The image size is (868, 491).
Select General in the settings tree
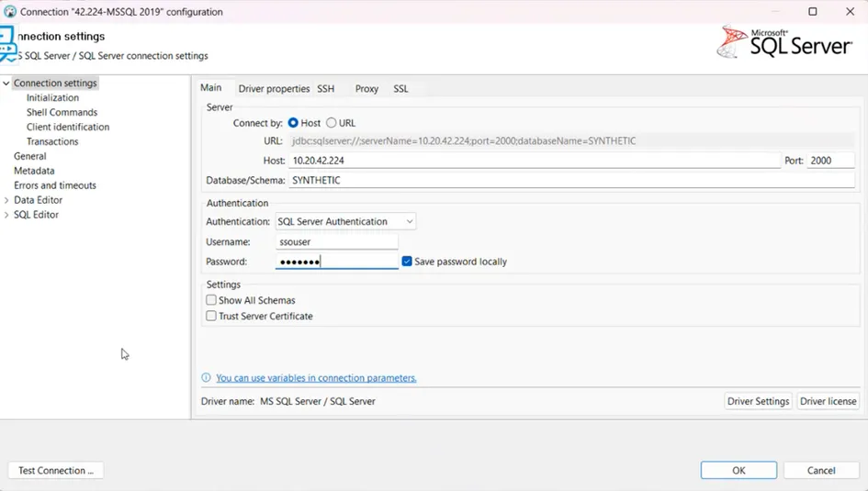(x=30, y=156)
